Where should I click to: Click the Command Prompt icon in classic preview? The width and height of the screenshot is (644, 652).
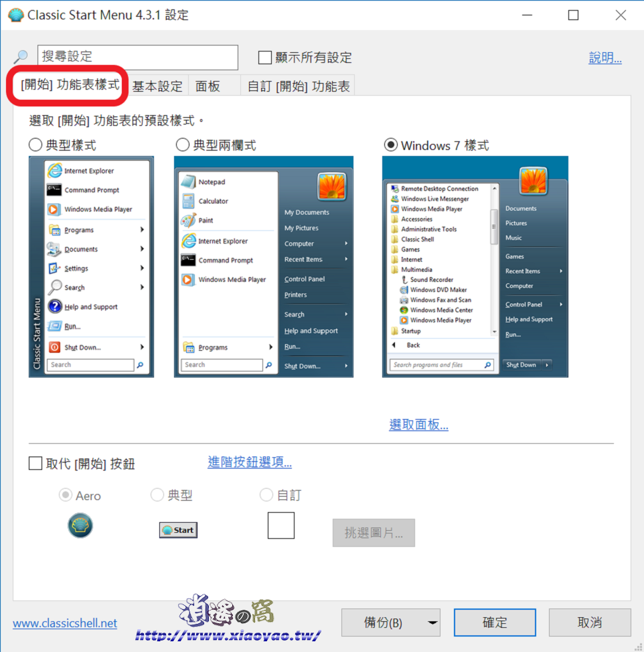[x=54, y=189]
